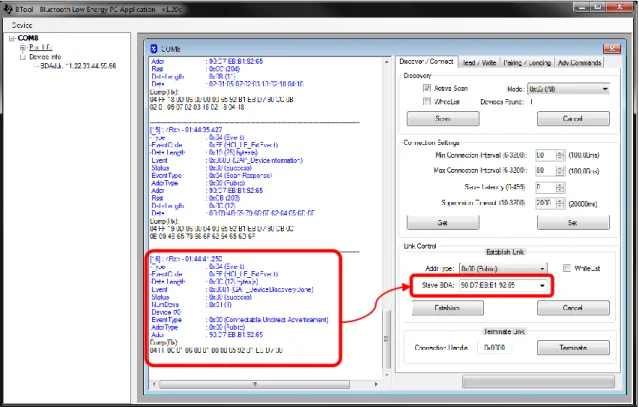The height and width of the screenshot is (407, 639).
Task: Click the Slave Latency value field
Action: 545,187
